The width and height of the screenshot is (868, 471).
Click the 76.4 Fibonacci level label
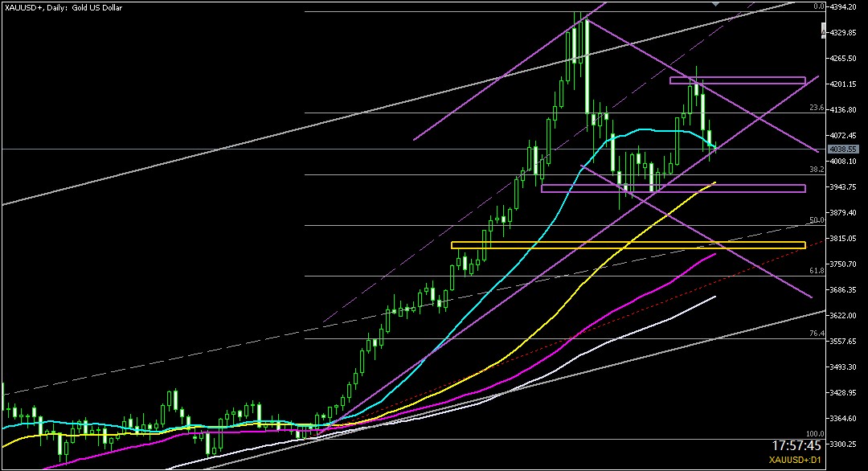816,334
